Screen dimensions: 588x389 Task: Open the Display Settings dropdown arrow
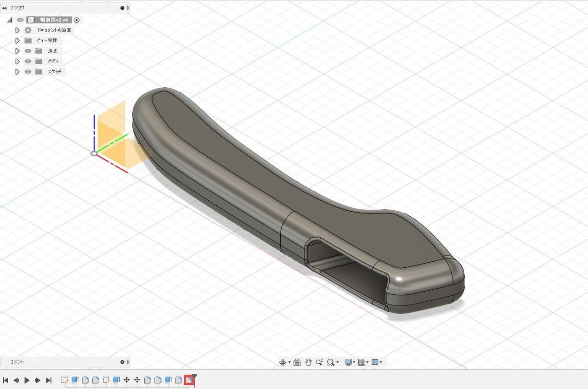[355, 363]
